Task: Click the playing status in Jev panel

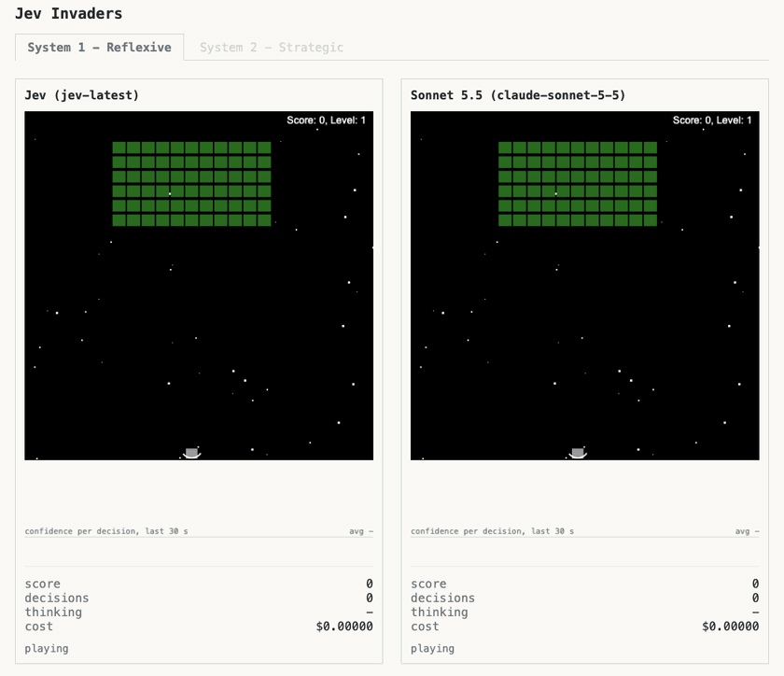Action: (47, 649)
